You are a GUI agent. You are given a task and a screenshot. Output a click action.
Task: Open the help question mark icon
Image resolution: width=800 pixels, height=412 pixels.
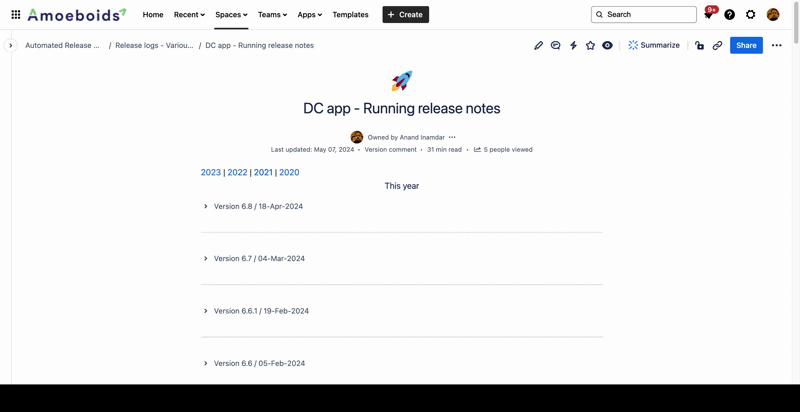tap(730, 15)
